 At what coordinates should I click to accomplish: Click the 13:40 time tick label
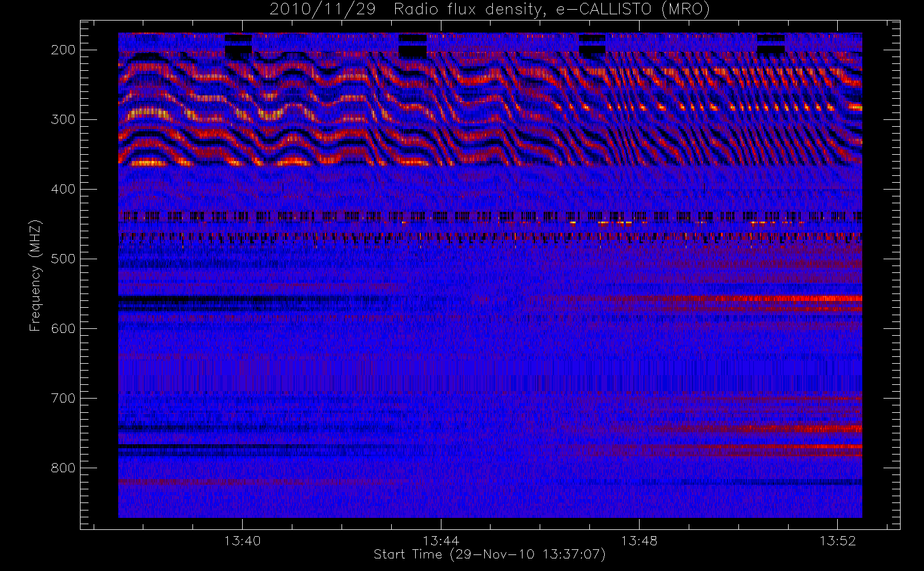click(x=243, y=541)
